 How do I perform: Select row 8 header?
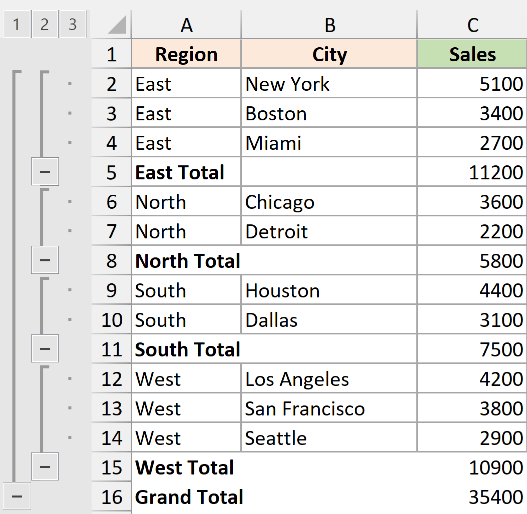[111, 260]
